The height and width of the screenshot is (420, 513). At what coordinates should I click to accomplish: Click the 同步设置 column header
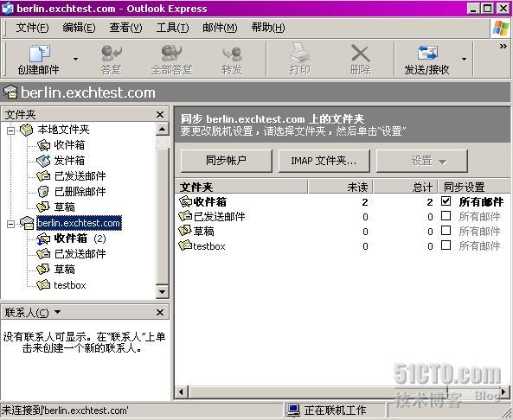[x=474, y=187]
